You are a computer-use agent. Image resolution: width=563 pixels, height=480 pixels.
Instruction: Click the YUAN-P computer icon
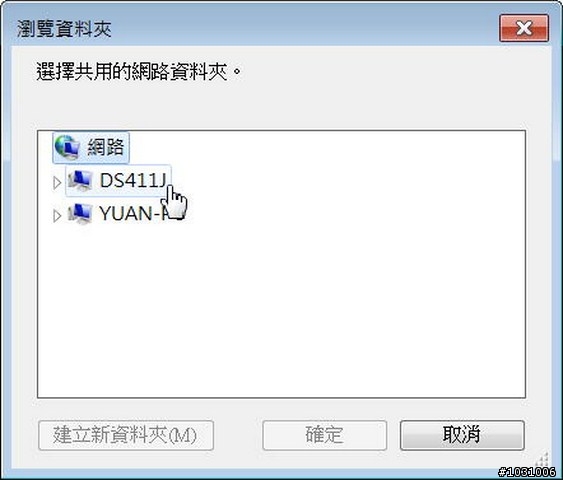tap(79, 214)
